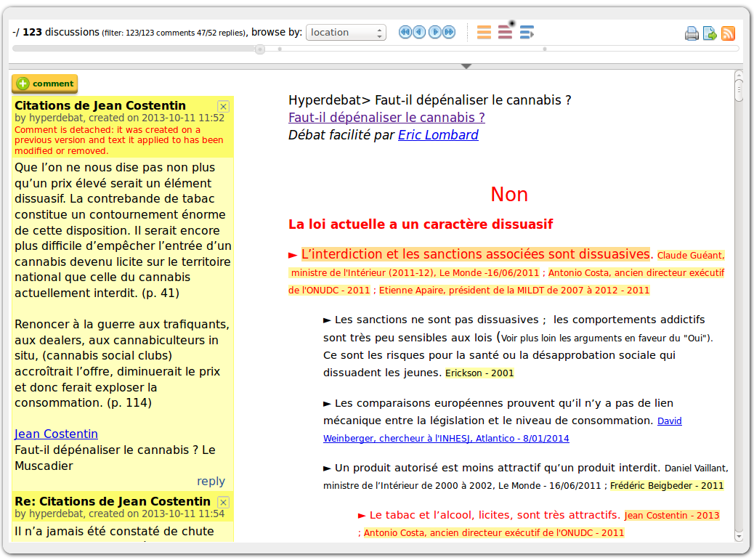754x560 pixels.
Task: Open the browse by location dropdown
Action: click(x=346, y=32)
